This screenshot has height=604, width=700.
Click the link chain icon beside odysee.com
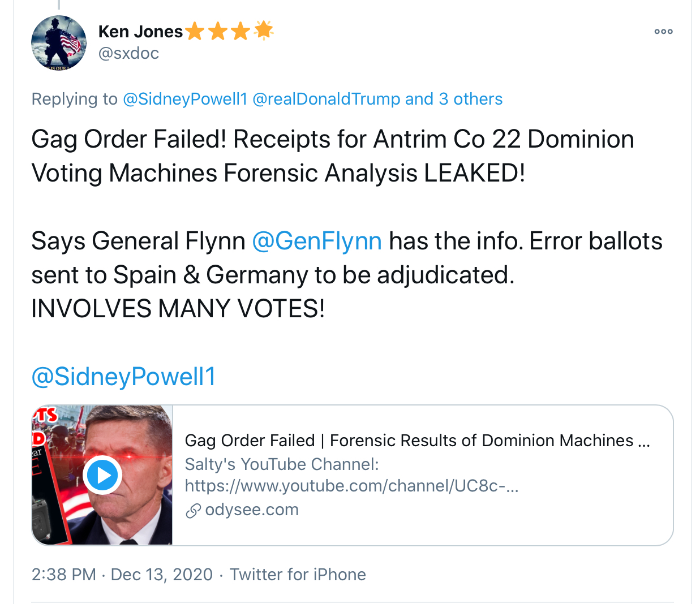pyautogui.click(x=193, y=511)
